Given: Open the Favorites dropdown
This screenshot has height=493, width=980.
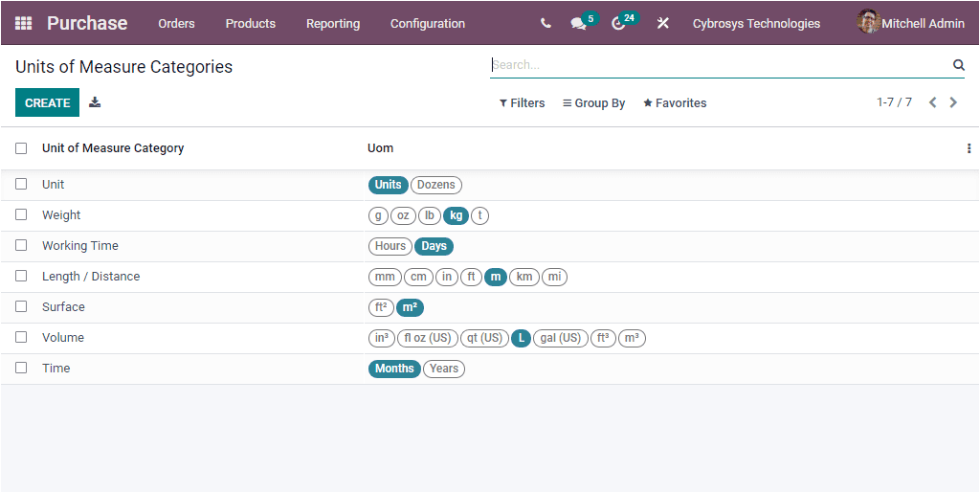Looking at the screenshot, I should point(675,103).
